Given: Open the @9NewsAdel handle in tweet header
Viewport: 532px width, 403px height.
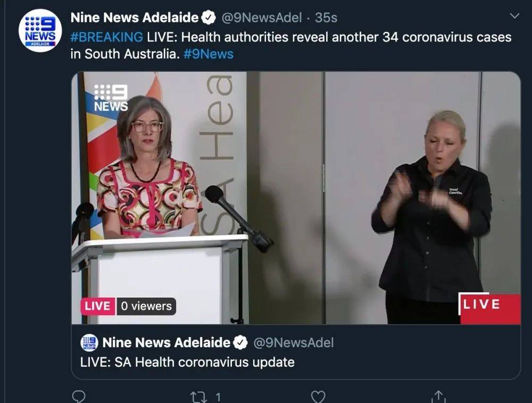Looking at the screenshot, I should point(261,18).
